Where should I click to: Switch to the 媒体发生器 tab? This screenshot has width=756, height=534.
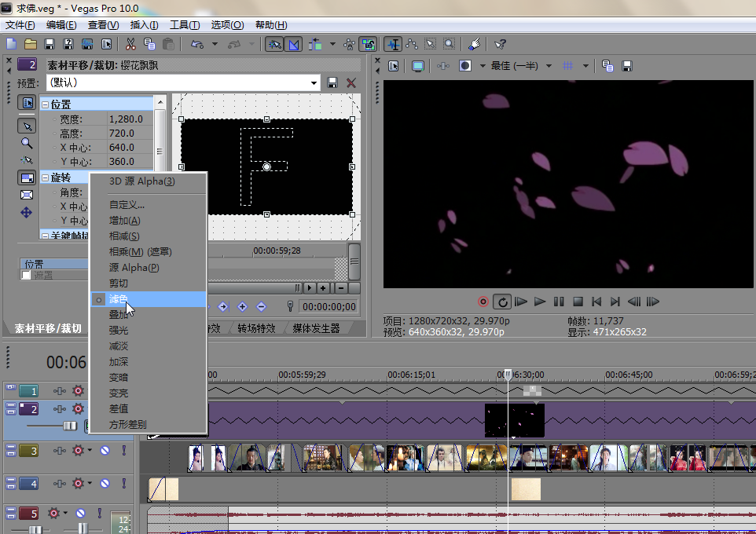tap(316, 328)
